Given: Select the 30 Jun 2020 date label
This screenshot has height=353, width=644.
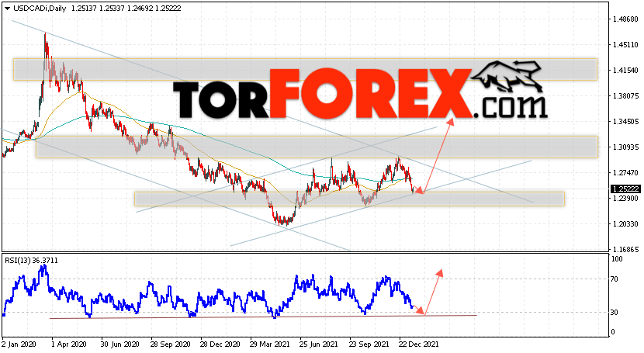Looking at the screenshot, I should point(119,344).
